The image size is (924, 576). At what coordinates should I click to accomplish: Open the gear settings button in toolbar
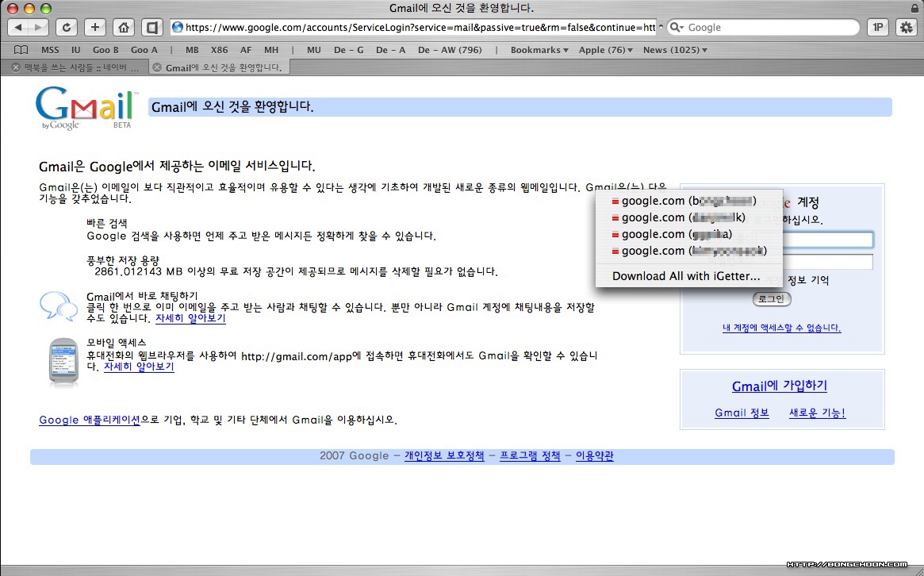click(907, 27)
